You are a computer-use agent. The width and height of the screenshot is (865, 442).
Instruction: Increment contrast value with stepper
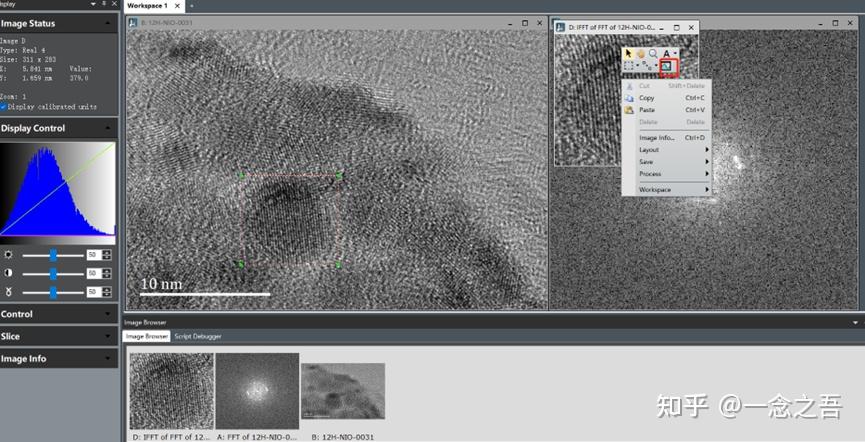tap(106, 271)
